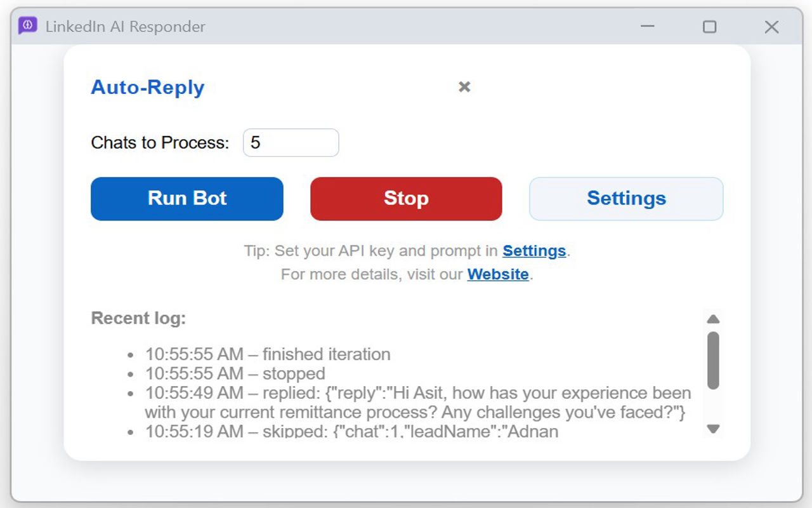Click the Auto-Reply heading
Viewport: 812px width, 508px height.
point(148,87)
